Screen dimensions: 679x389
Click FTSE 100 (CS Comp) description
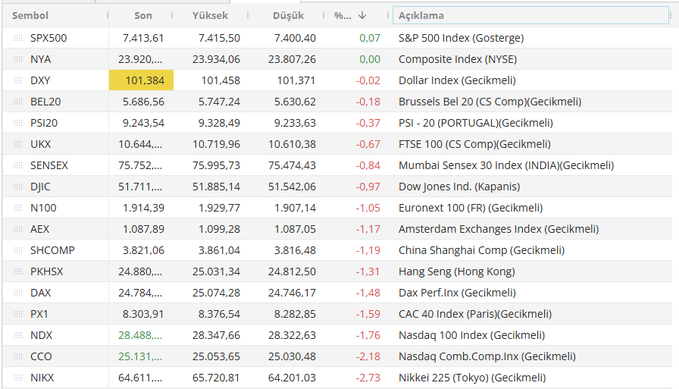(x=475, y=144)
